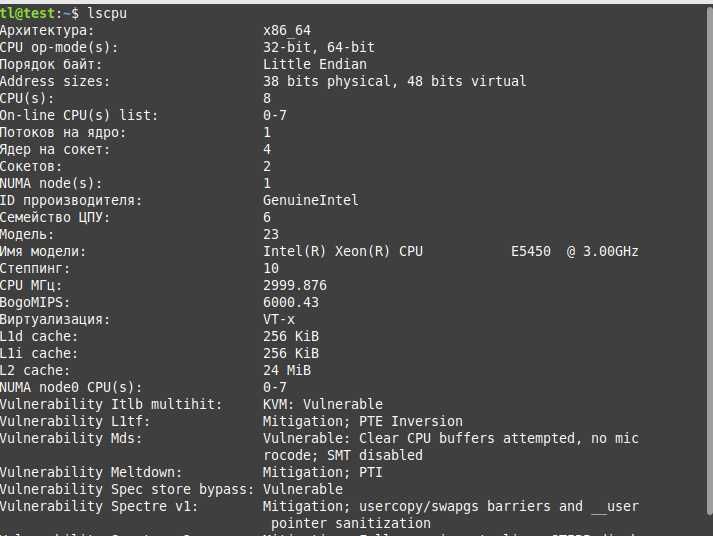713x536 pixels.
Task: Click the "KVM: Vulnerable" text
Action: [x=323, y=404]
